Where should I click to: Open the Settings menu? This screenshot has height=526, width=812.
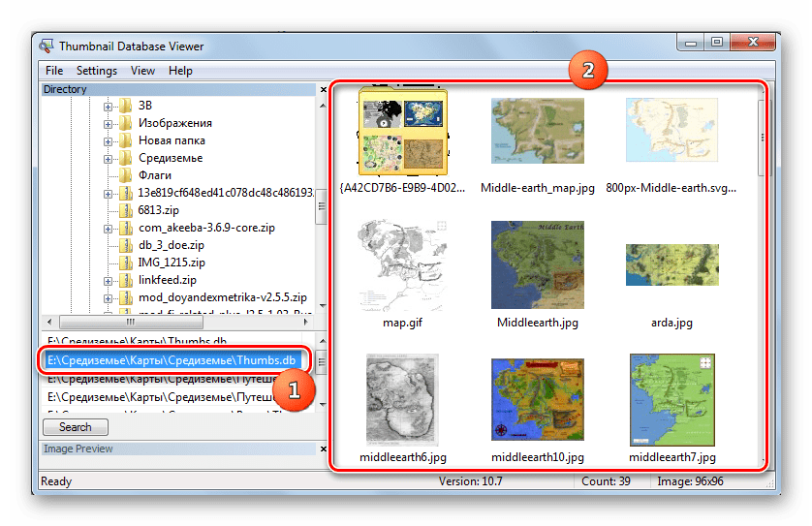pos(96,71)
